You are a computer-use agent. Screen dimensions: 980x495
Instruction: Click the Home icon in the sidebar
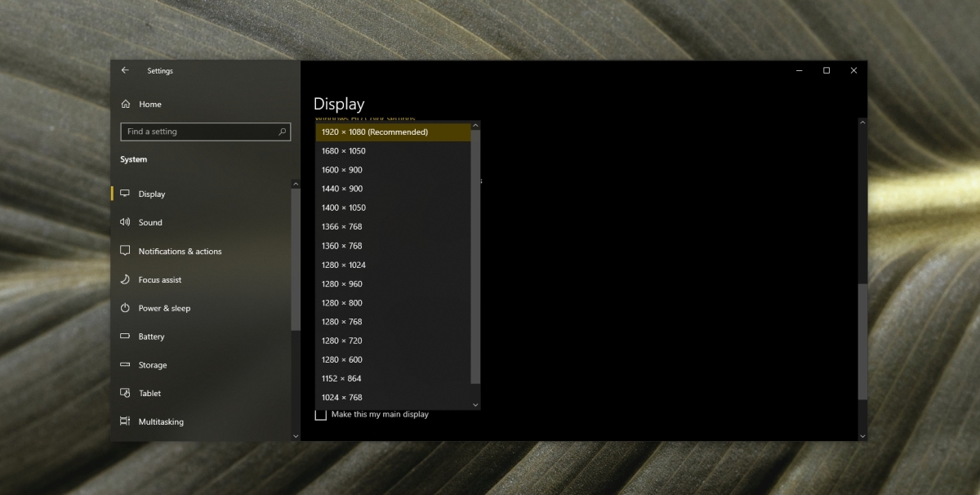tap(125, 105)
